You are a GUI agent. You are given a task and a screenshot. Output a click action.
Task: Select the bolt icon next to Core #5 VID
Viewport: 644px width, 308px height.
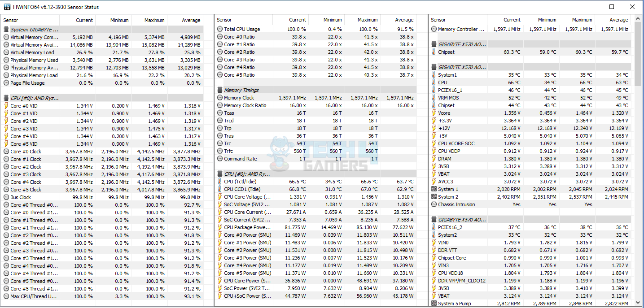click(6, 144)
